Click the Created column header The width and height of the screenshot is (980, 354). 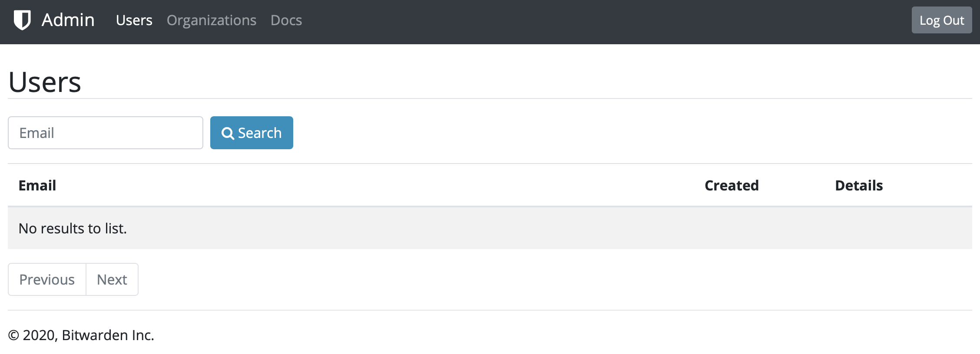[x=731, y=185]
